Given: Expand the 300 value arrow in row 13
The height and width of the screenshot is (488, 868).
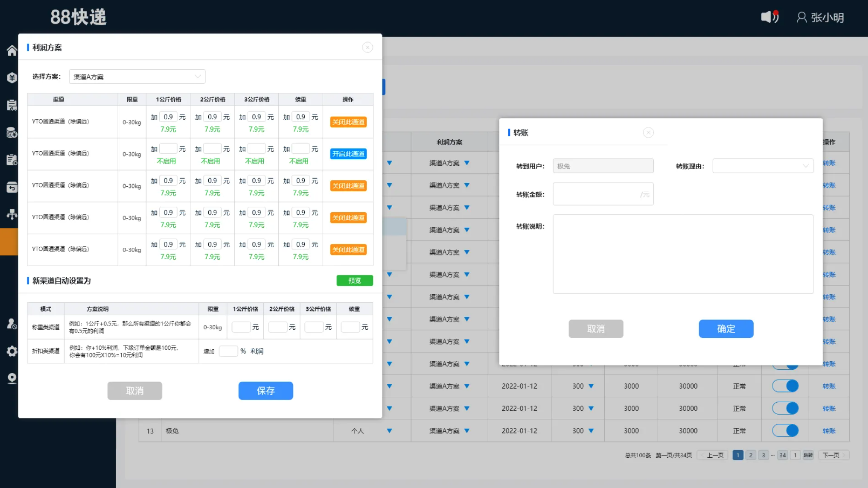Looking at the screenshot, I should 591,431.
